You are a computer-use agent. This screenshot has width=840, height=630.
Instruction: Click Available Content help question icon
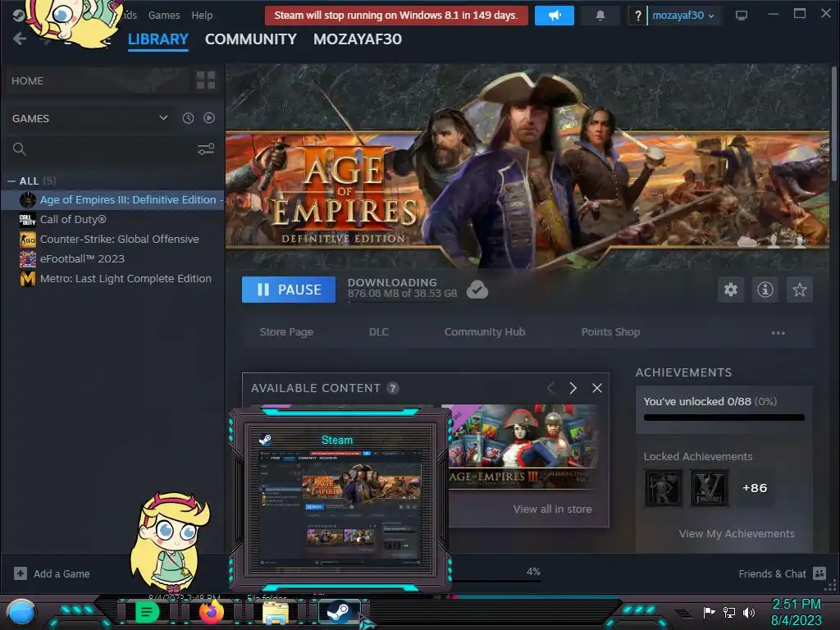(x=393, y=388)
